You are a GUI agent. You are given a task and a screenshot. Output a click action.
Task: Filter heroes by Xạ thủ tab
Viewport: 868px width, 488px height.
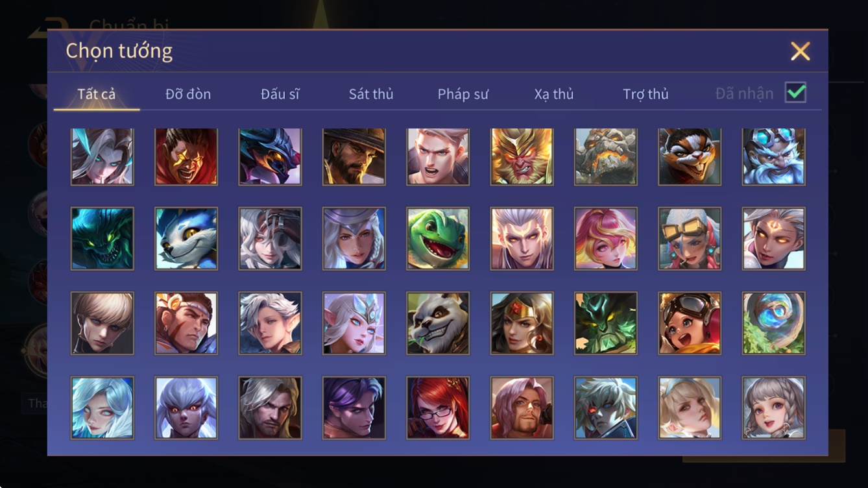(554, 94)
